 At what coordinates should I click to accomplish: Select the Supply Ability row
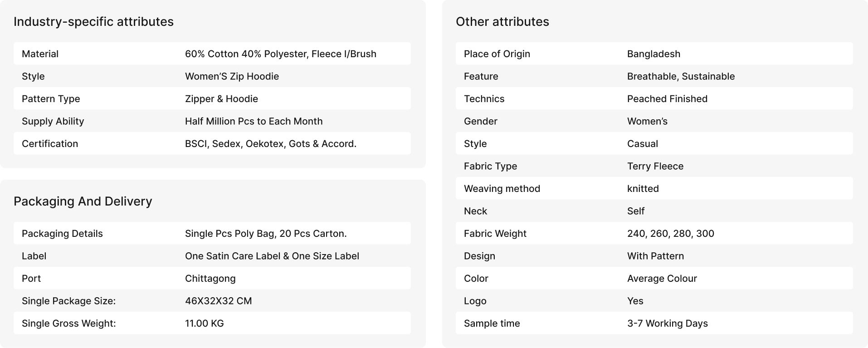click(x=212, y=121)
